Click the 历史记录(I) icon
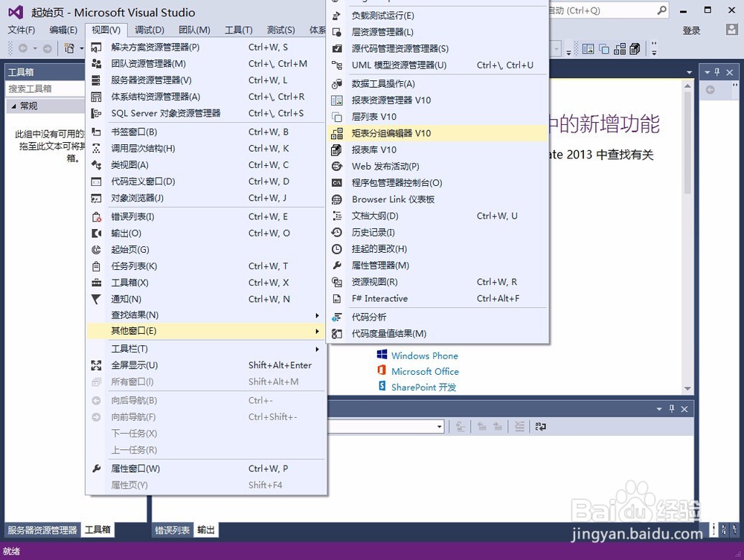The image size is (744, 560). pos(337,232)
